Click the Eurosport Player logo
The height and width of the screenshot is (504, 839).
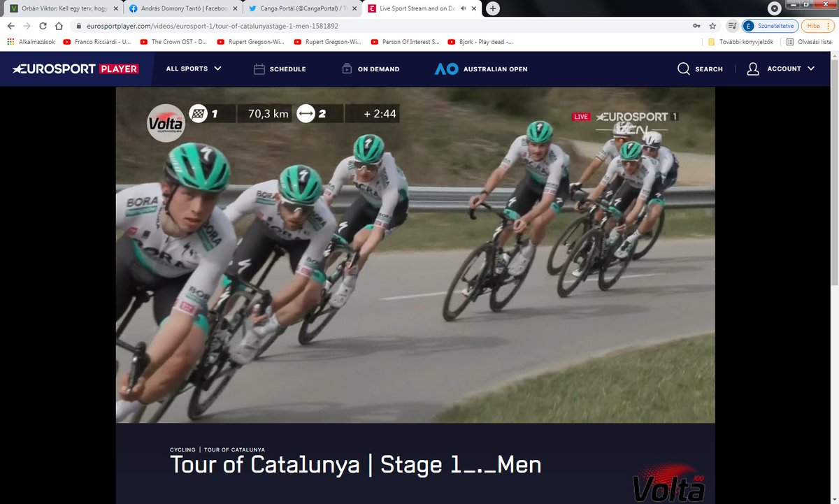pyautogui.click(x=76, y=69)
